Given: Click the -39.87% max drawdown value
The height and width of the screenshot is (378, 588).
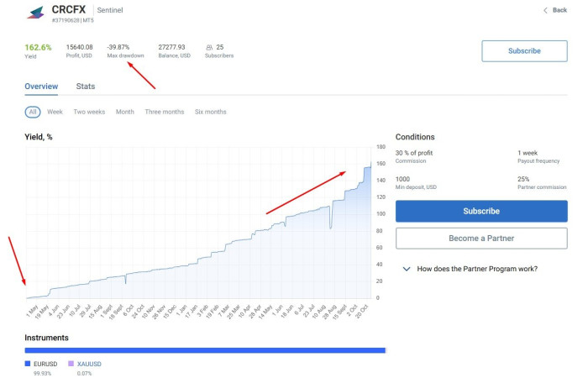Looking at the screenshot, I should pos(118,47).
